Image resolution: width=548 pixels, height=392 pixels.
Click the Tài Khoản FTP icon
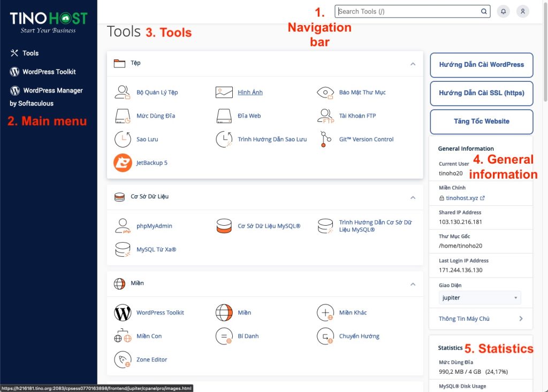[x=325, y=116]
